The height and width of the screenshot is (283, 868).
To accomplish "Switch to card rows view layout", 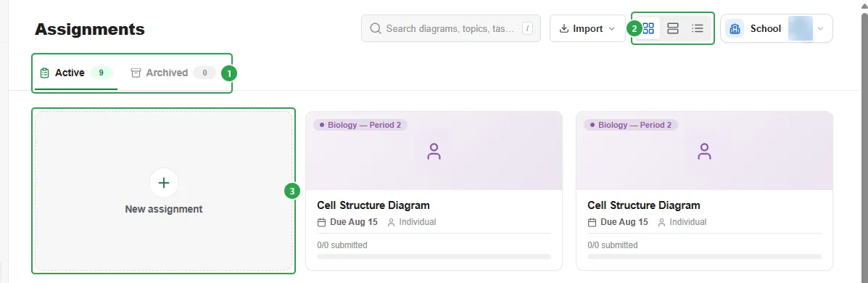I will click(673, 28).
